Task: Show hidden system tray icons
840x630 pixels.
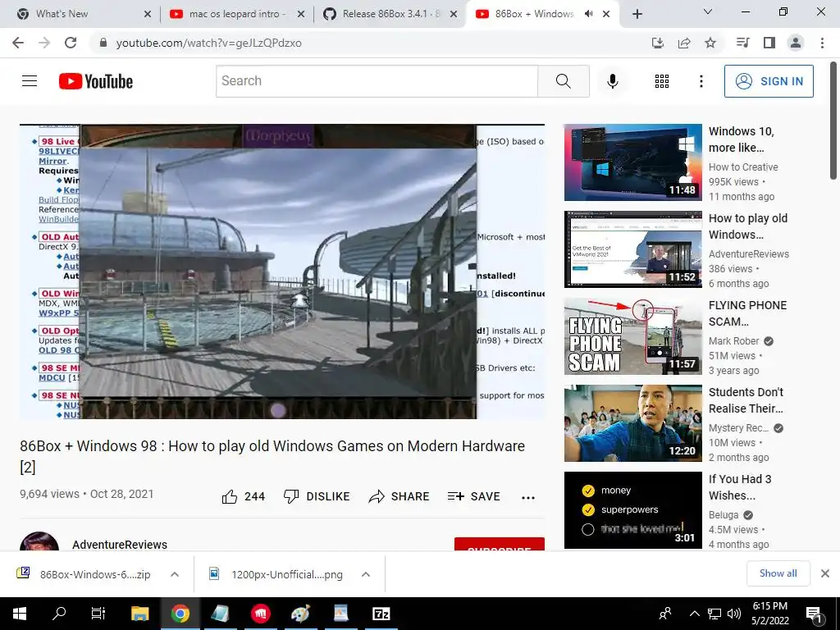Action: click(x=694, y=614)
